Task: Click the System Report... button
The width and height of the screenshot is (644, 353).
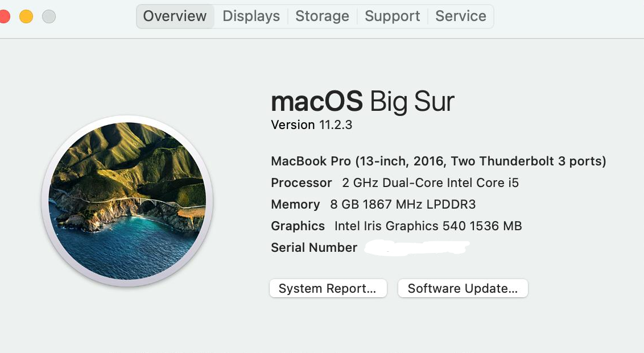Action: coord(328,288)
